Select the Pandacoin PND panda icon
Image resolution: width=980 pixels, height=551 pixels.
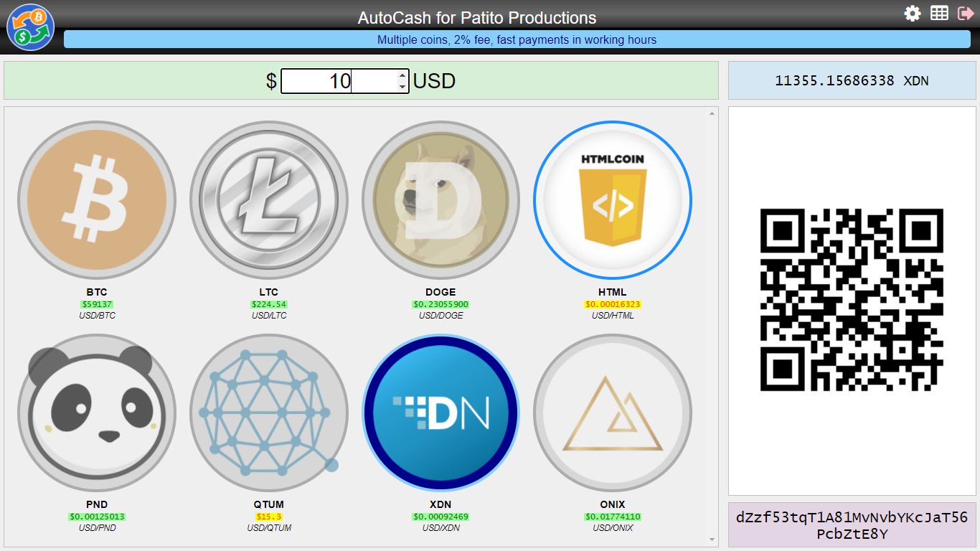(97, 413)
